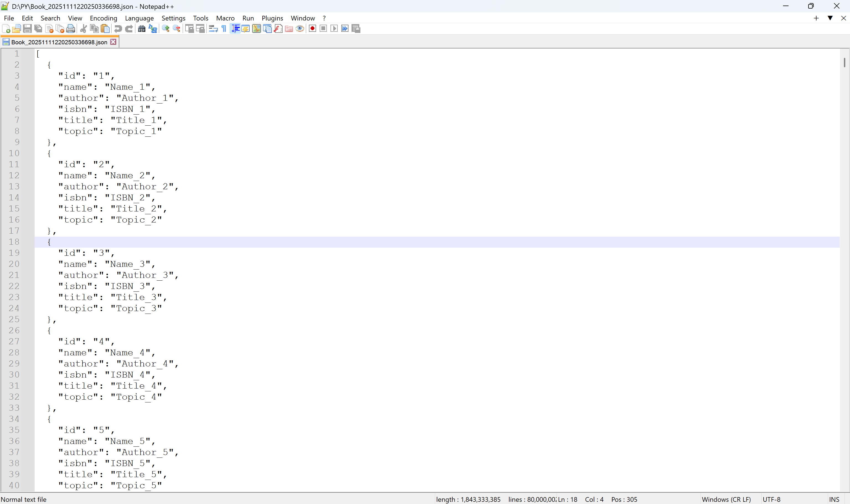850x504 pixels.
Task: Click the plus button to add new tab
Action: 816,18
